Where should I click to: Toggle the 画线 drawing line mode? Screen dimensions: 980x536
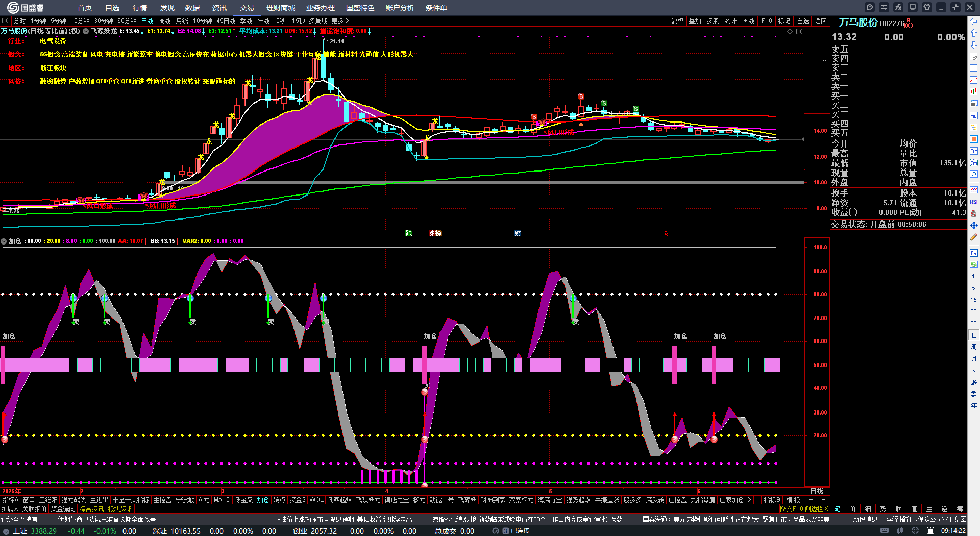point(748,21)
